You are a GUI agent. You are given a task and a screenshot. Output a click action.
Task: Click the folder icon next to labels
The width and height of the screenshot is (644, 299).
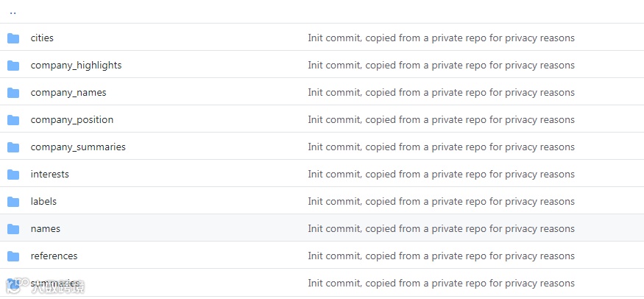13,202
